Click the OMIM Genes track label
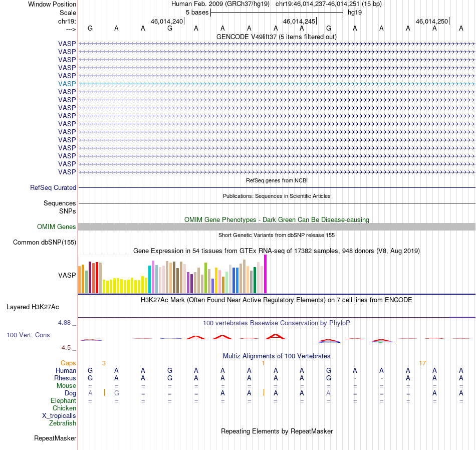 coord(56,227)
